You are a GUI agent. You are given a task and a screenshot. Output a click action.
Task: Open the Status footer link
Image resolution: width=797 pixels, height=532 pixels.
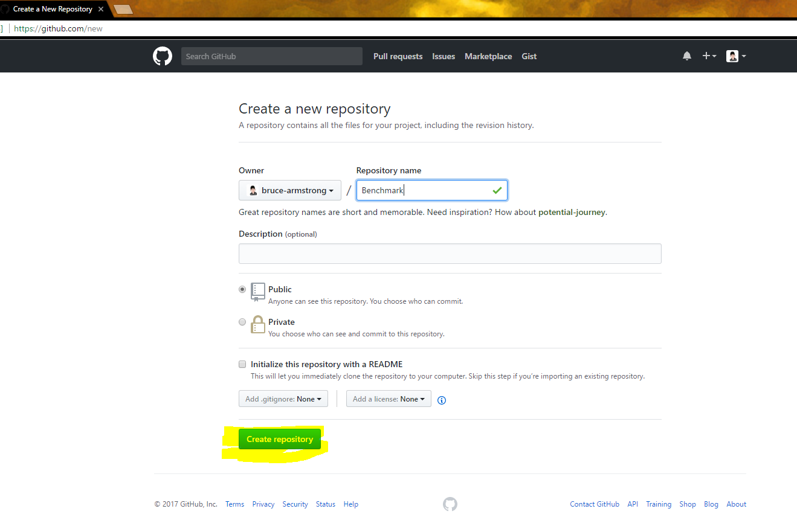pos(326,504)
